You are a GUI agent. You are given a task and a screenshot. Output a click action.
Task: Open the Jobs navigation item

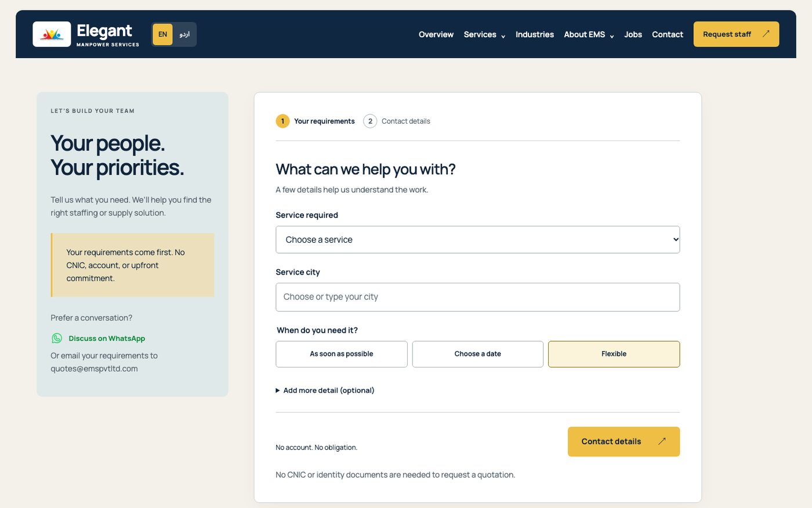click(633, 35)
